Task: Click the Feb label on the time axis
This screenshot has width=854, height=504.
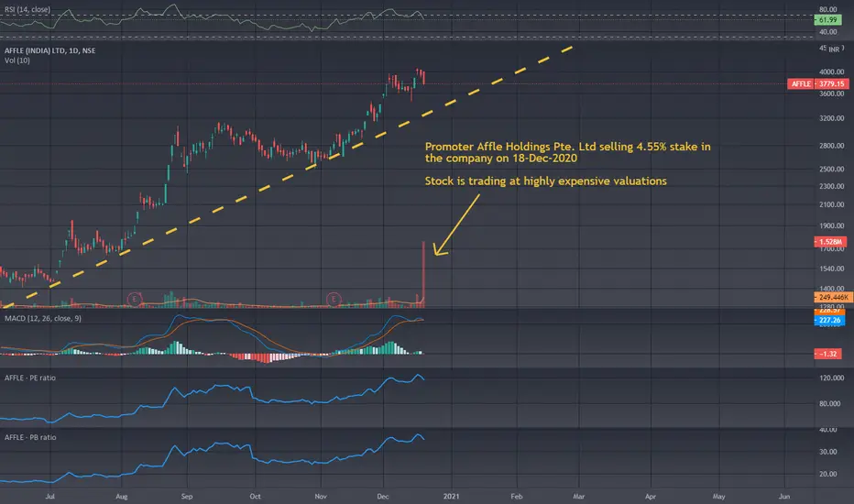Action: (516, 497)
